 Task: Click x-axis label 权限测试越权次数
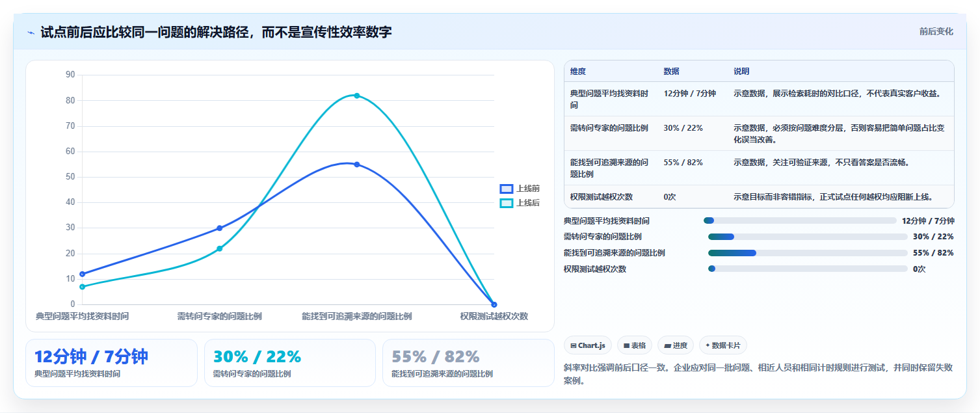click(x=494, y=317)
